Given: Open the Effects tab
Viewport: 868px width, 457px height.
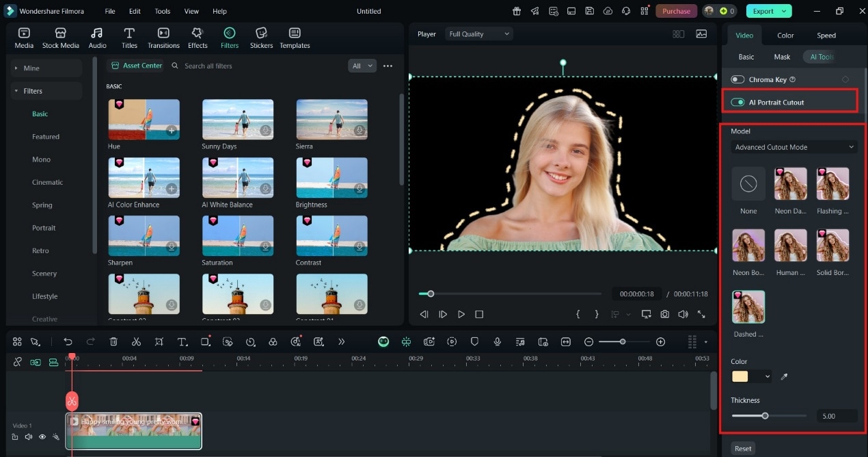Looking at the screenshot, I should tap(198, 38).
